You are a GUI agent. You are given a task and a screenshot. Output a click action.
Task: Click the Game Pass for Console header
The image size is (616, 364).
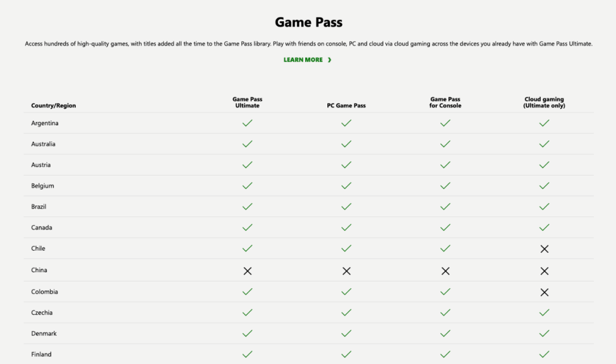click(445, 103)
